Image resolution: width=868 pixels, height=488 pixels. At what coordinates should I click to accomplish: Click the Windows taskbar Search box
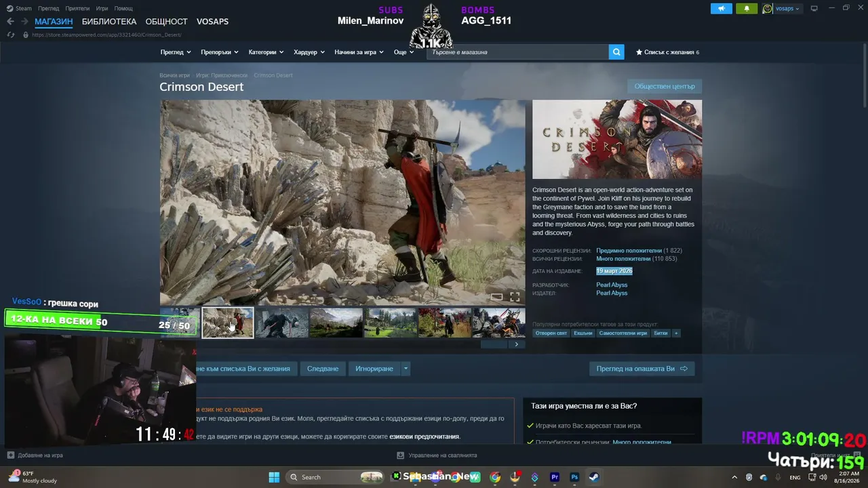[x=335, y=477]
